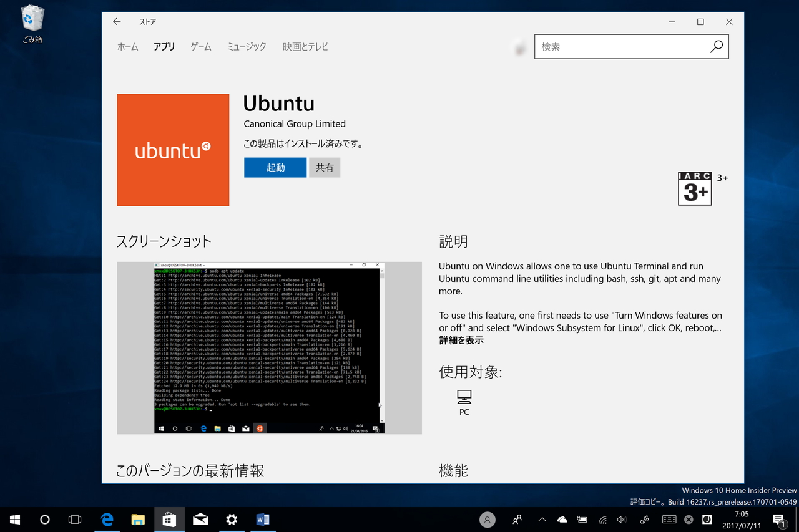Open Microsoft Word from the taskbar
This screenshot has height=532, width=799.
coord(262,519)
